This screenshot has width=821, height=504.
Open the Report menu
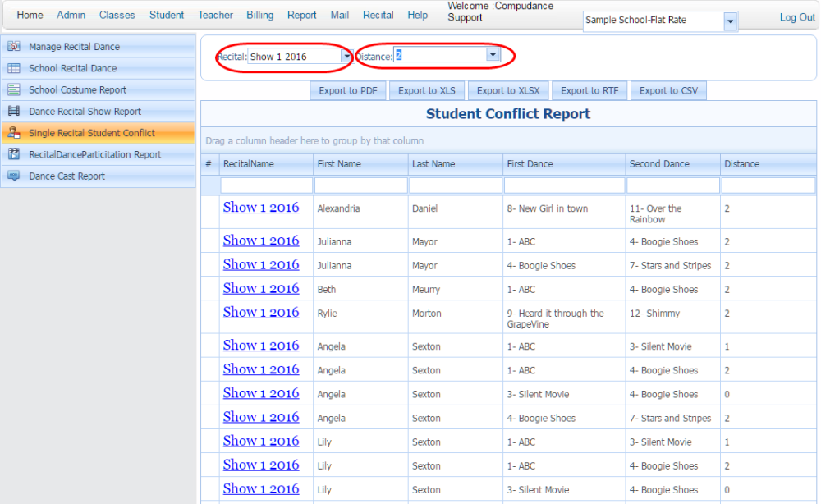click(x=301, y=15)
